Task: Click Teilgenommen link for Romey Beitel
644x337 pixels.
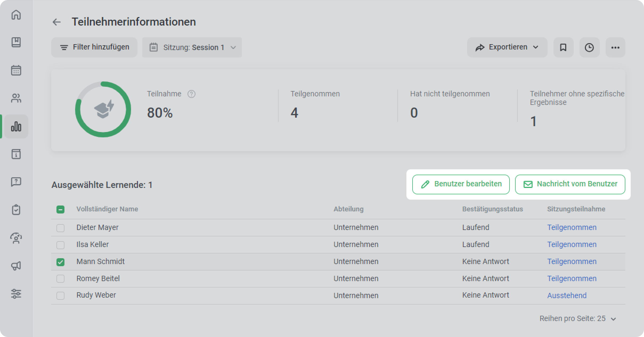Action: (x=572, y=278)
